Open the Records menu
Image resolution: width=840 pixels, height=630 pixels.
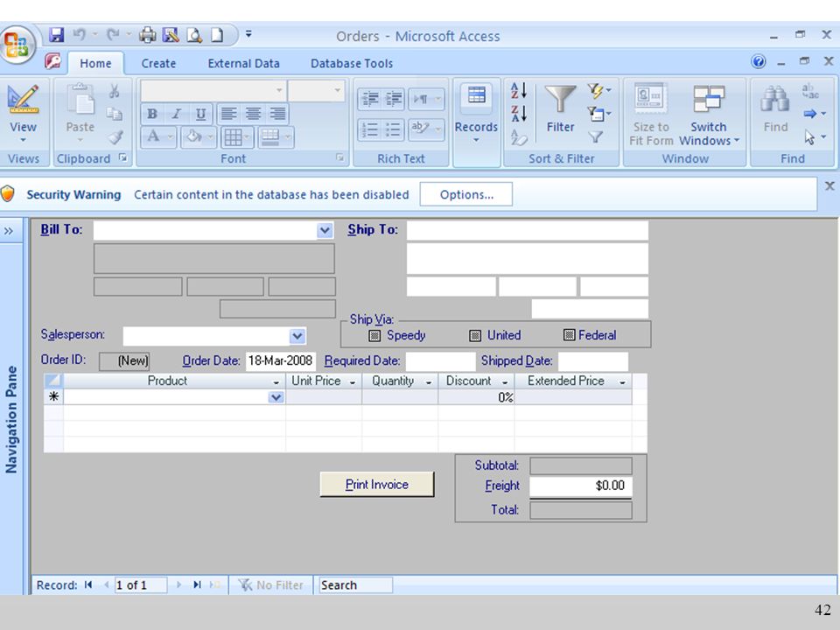(x=476, y=115)
